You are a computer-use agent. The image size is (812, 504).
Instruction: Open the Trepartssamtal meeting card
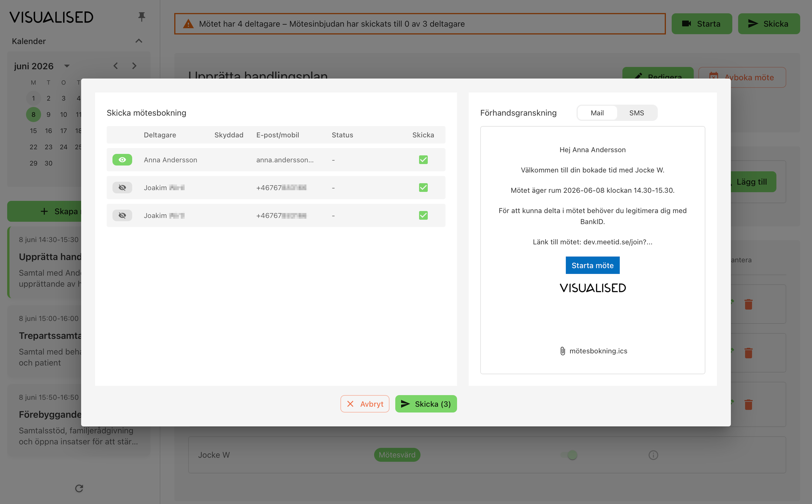point(44,341)
